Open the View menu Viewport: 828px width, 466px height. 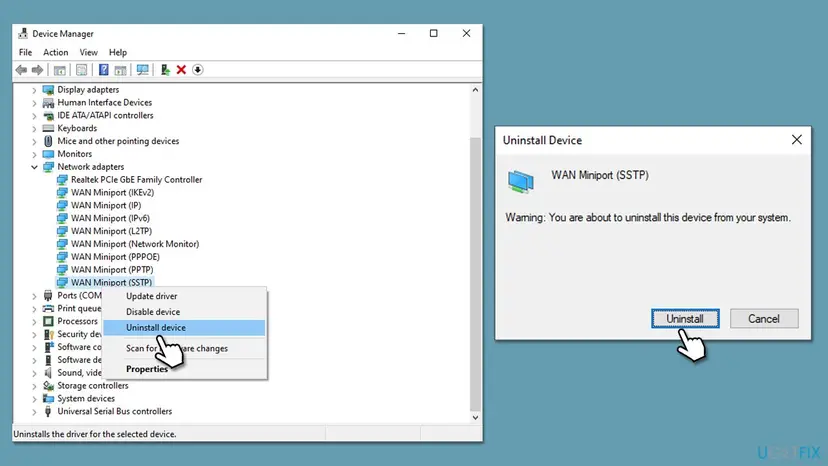(x=89, y=52)
